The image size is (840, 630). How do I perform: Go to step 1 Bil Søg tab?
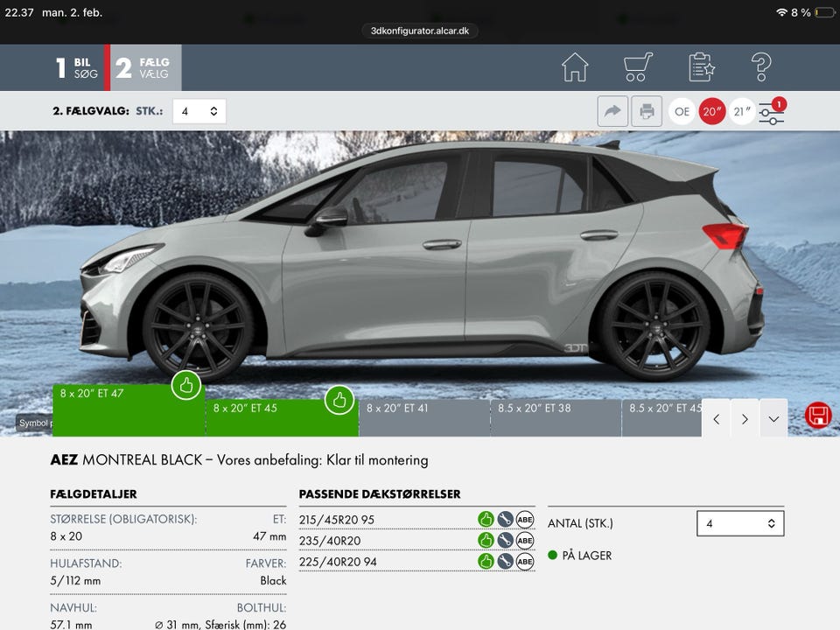[x=77, y=68]
